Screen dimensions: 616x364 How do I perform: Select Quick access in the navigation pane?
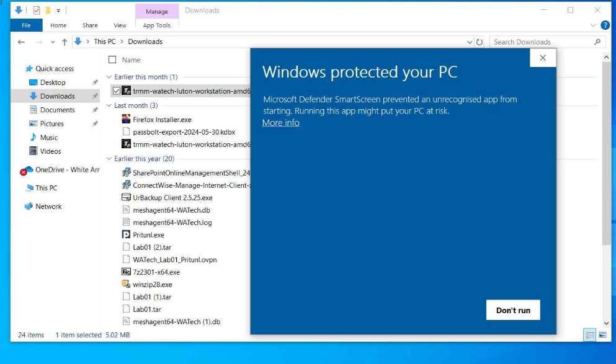pos(55,69)
